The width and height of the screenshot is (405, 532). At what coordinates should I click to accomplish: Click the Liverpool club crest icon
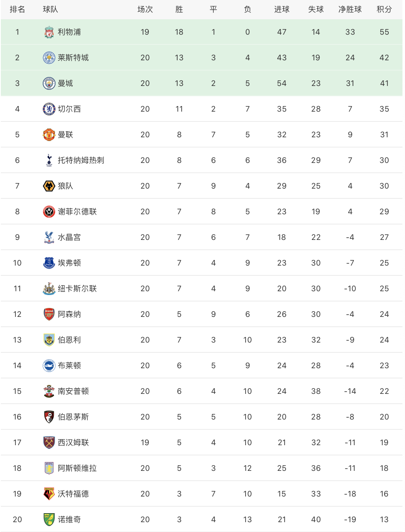[49, 32]
